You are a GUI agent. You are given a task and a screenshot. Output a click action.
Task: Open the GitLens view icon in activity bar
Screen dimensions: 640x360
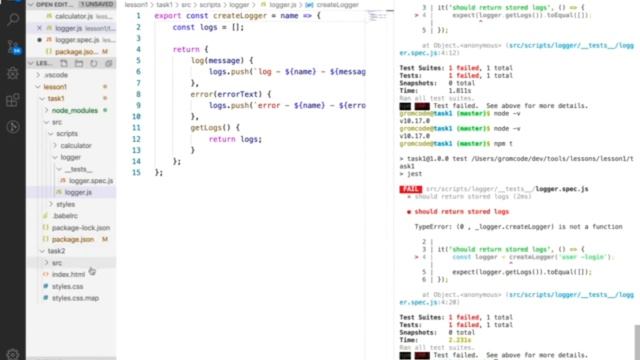pyautogui.click(x=13, y=127)
